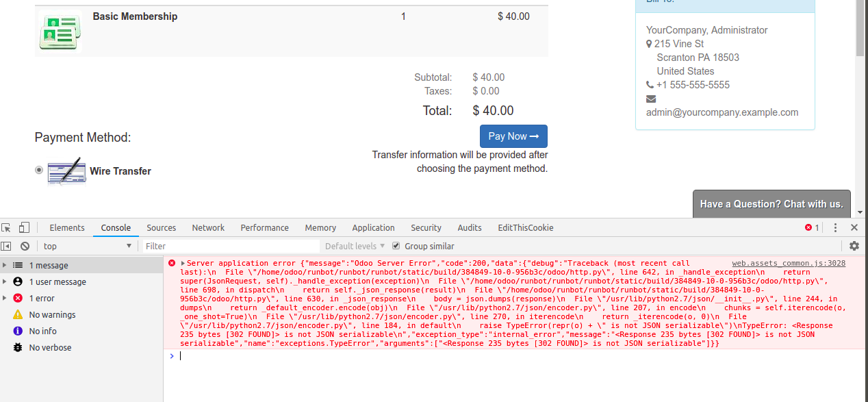The height and width of the screenshot is (402, 868).
Task: Switch to the Application tab
Action: coord(373,227)
